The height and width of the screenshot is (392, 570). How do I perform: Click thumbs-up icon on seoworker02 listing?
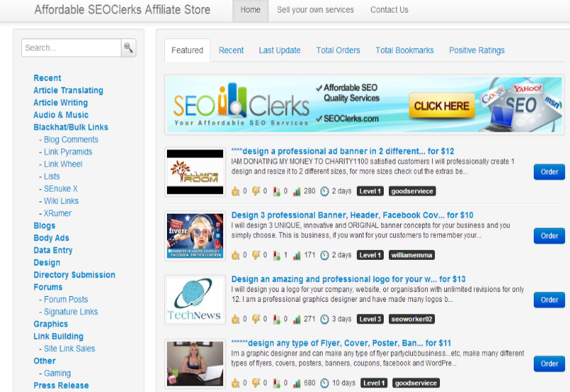235,319
